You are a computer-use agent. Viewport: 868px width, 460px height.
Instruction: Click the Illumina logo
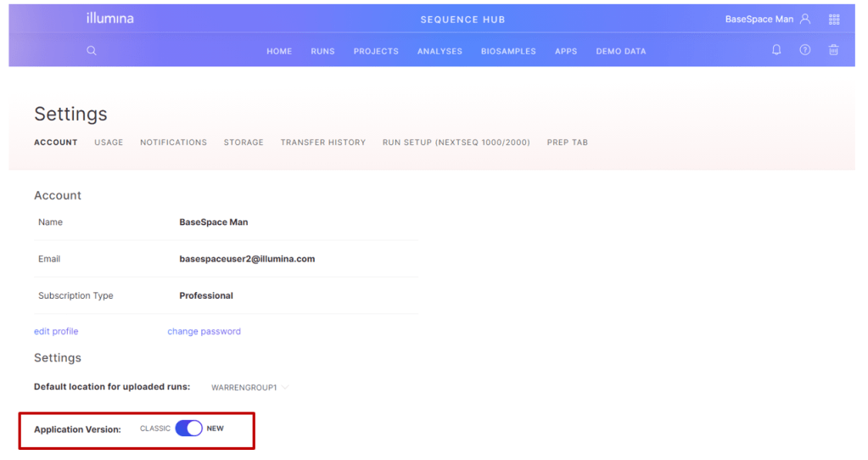click(x=109, y=19)
